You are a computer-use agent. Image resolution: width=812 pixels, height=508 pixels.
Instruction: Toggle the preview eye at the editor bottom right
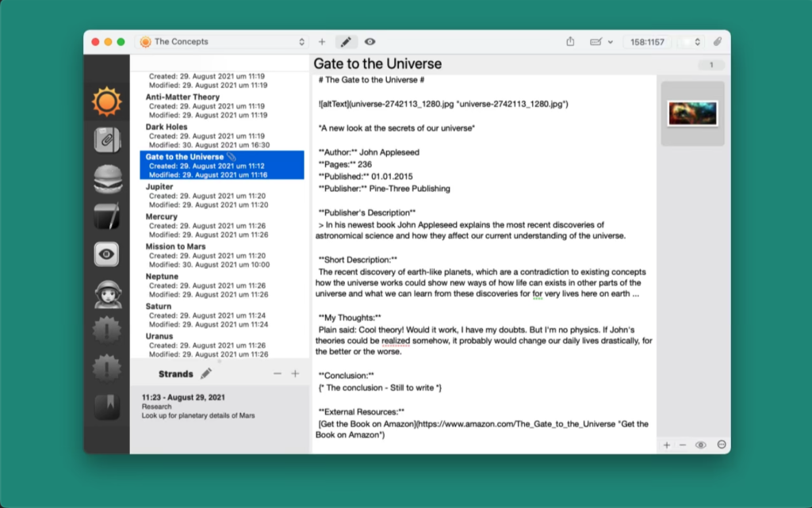701,445
